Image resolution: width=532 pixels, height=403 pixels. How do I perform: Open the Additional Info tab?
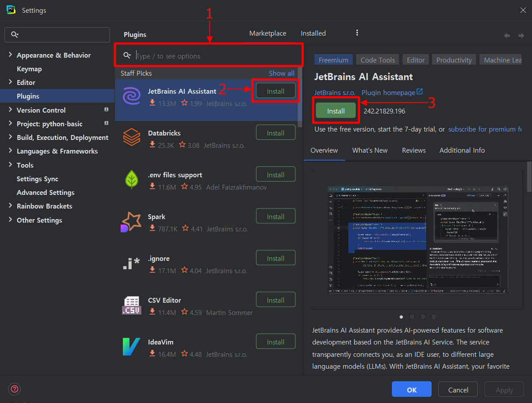tap(462, 150)
